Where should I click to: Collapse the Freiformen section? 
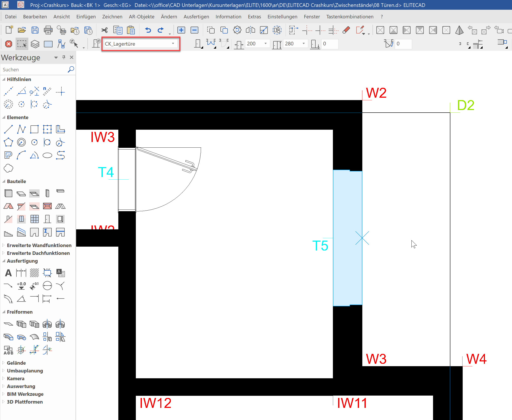[x=4, y=312]
